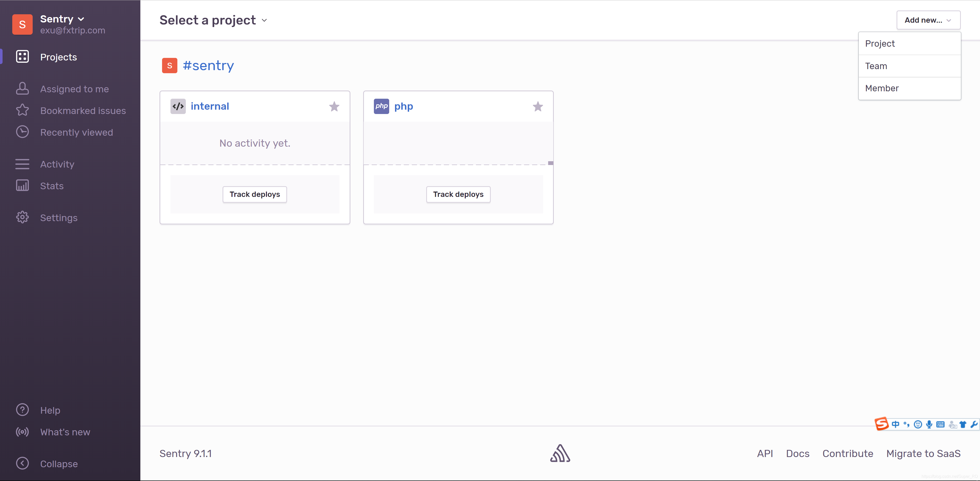The image size is (980, 481).
Task: Click the What's new broadcast icon
Action: pos(22,432)
